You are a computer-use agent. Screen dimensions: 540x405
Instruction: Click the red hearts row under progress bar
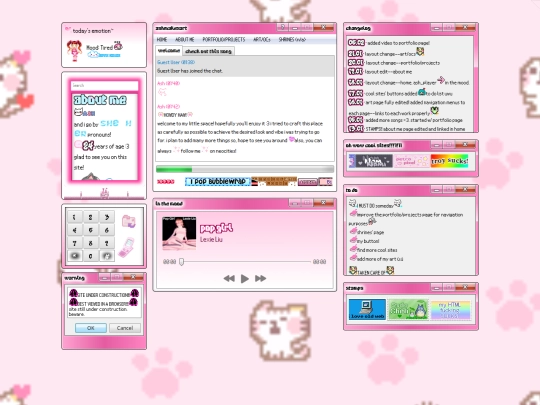coord(166,182)
